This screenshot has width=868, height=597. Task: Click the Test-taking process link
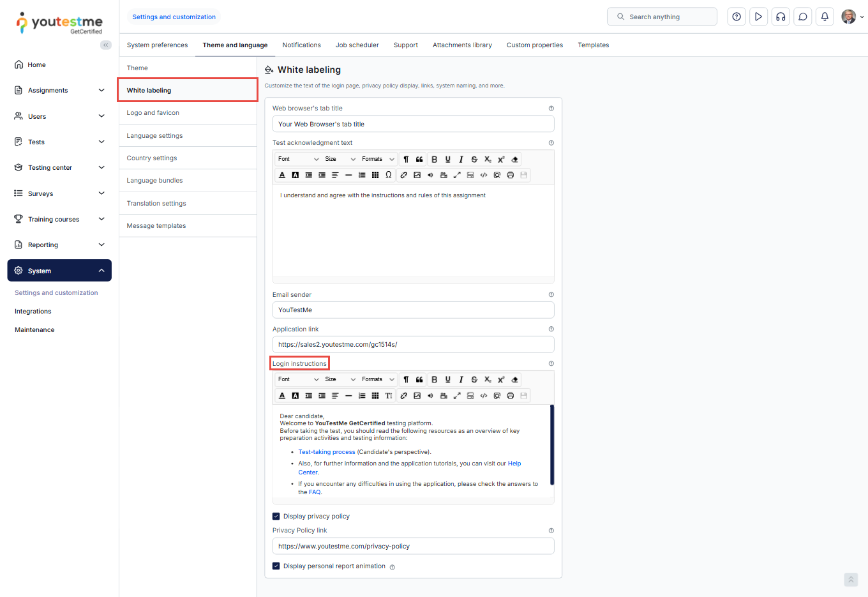point(326,452)
